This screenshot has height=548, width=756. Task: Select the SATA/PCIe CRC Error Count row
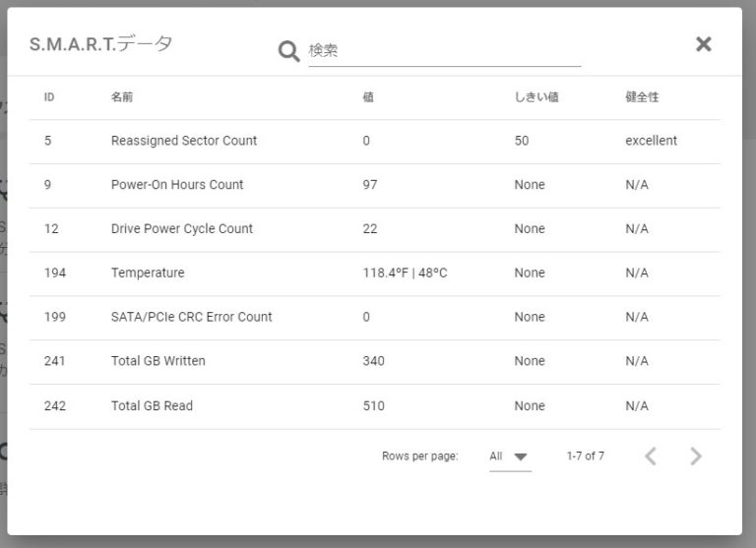click(192, 317)
